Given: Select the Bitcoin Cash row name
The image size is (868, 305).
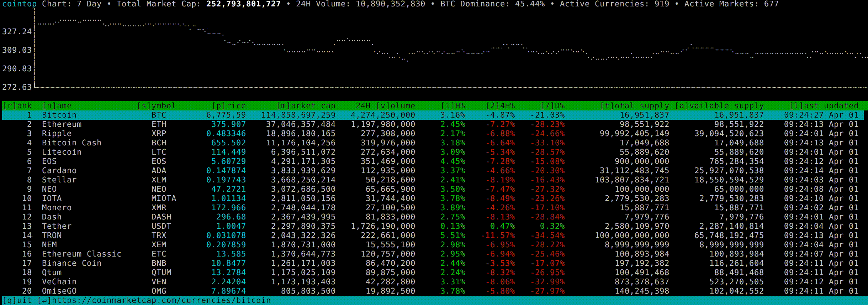Looking at the screenshot, I should (72, 143).
